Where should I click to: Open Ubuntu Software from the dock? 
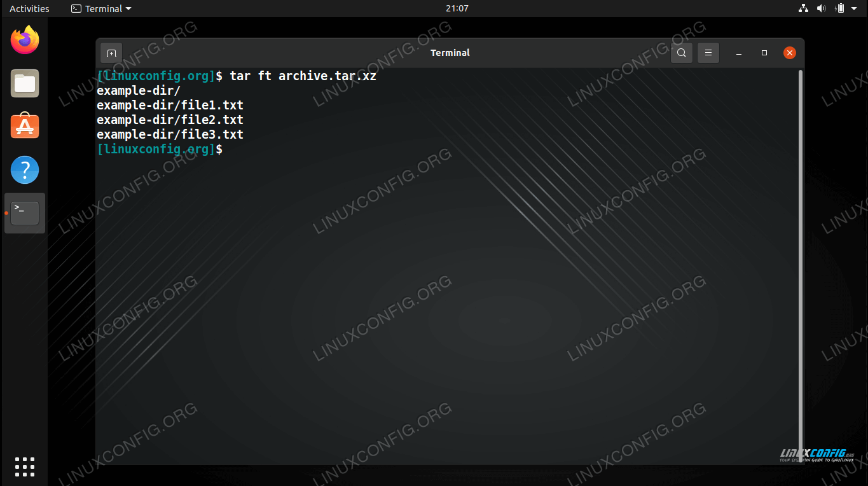point(25,126)
